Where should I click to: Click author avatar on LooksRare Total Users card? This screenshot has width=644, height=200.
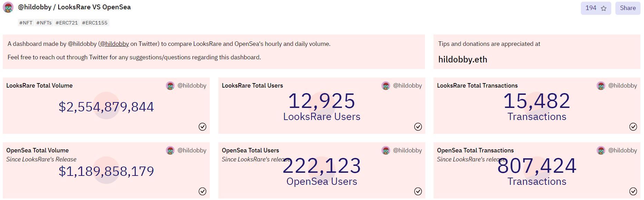pos(386,86)
